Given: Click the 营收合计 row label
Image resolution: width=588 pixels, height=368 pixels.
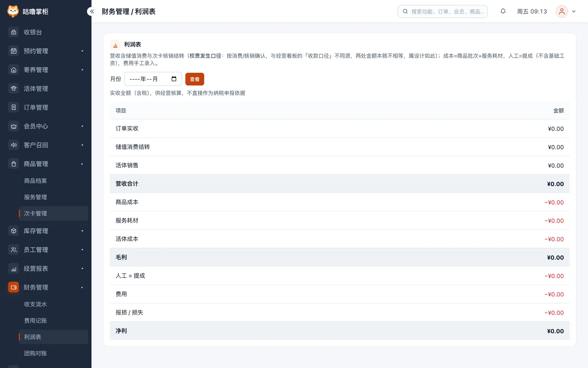Looking at the screenshot, I should point(127,184).
